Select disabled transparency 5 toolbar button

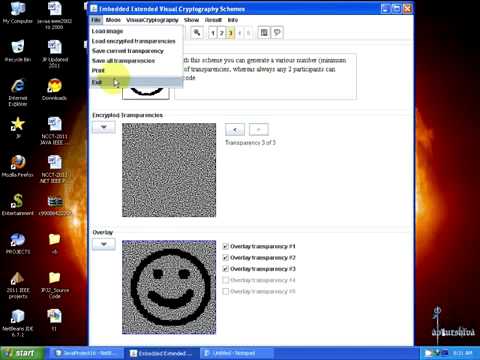248,33
